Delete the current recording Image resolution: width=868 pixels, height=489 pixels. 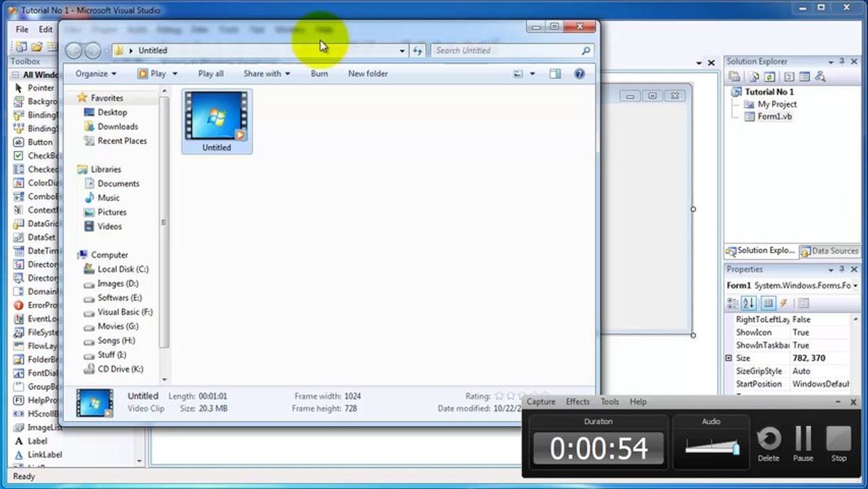coord(768,443)
